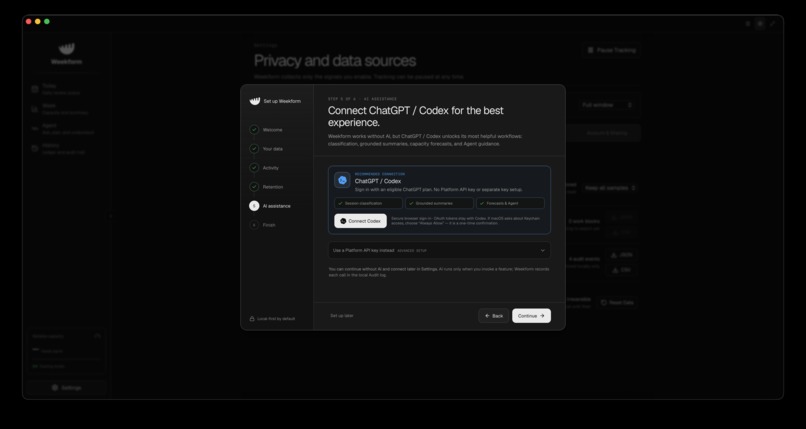Viewport: 806px width, 429px height.
Task: Click the Session classification feature chip
Action: [x=368, y=203]
